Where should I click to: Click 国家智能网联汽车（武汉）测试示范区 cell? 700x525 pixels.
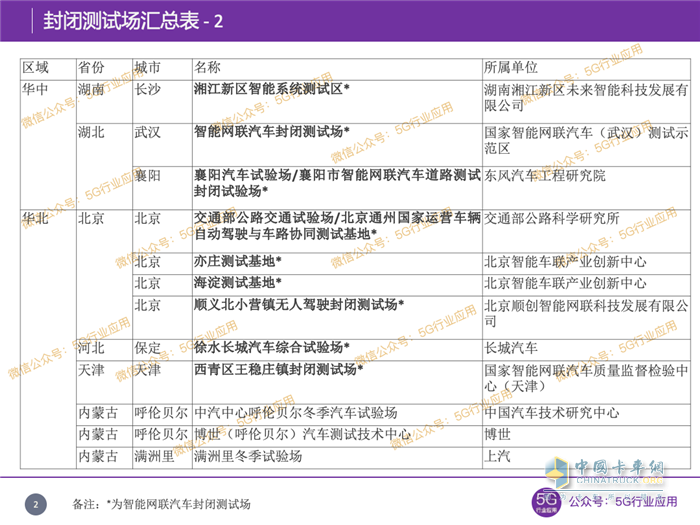[587, 145]
